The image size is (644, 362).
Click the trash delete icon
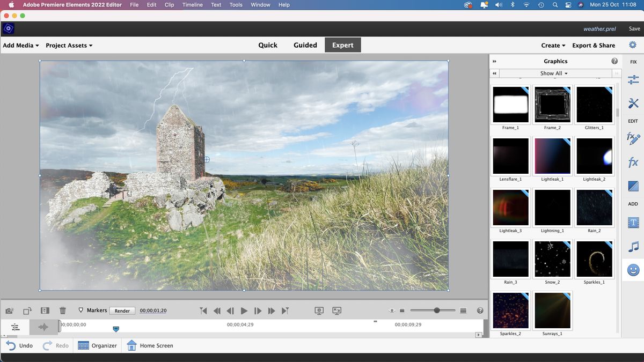pyautogui.click(x=63, y=311)
